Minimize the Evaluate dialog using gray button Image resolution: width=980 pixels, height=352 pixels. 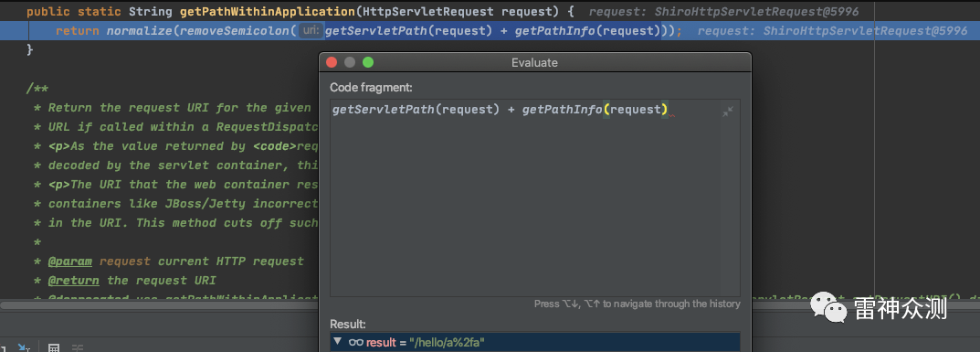350,62
